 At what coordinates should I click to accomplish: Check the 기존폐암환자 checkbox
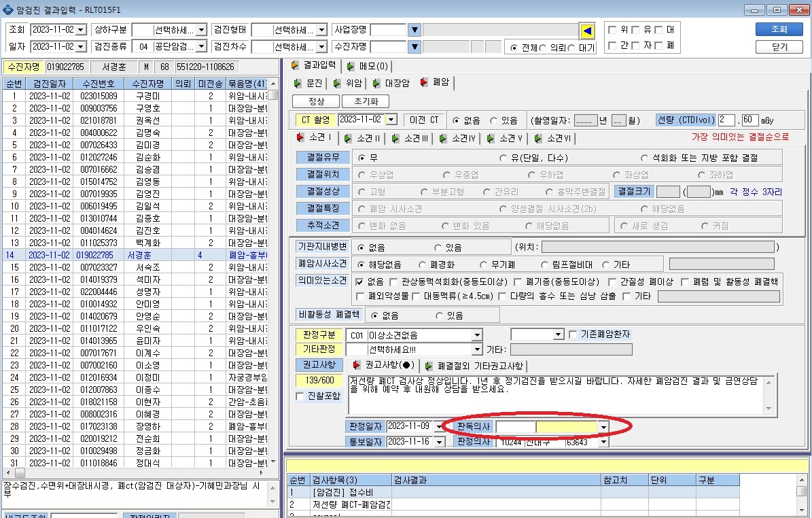point(573,334)
